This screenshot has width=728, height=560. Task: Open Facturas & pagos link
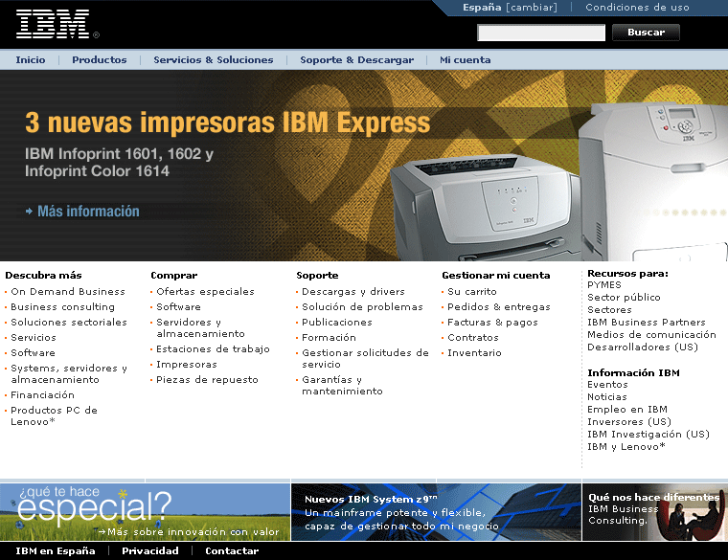pyautogui.click(x=492, y=322)
